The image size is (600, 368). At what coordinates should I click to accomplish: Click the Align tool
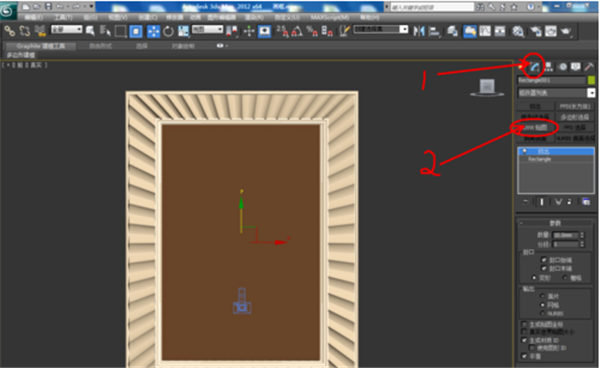(434, 31)
